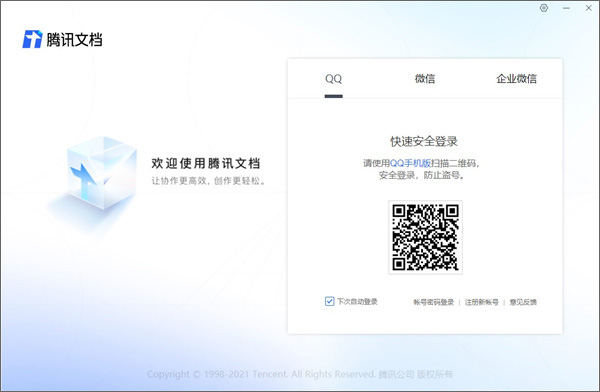Uncheck the 下次自动登录 checkbox

tap(329, 301)
